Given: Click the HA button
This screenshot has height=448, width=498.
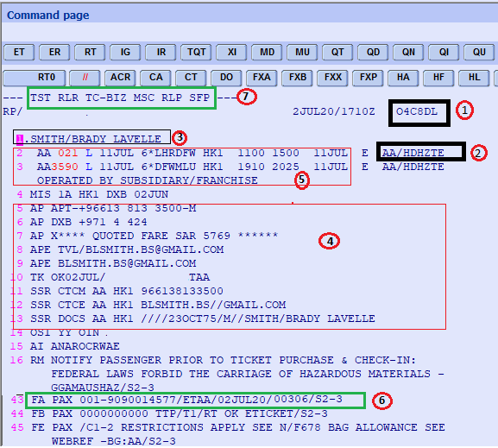Looking at the screenshot, I should click(x=403, y=78).
